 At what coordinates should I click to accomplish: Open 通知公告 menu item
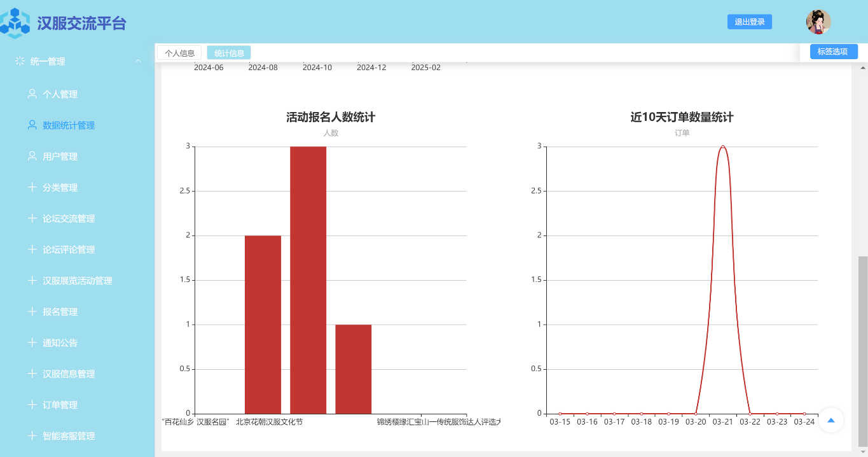pos(60,343)
